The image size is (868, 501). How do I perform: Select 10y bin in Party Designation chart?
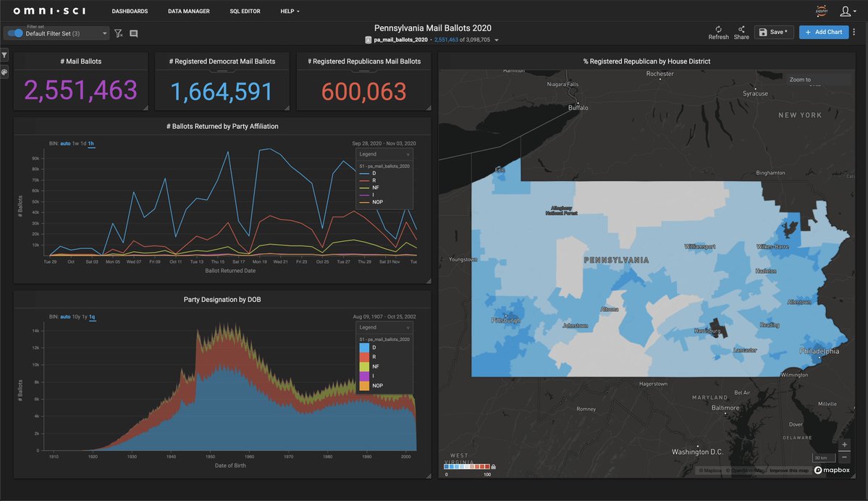77,316
